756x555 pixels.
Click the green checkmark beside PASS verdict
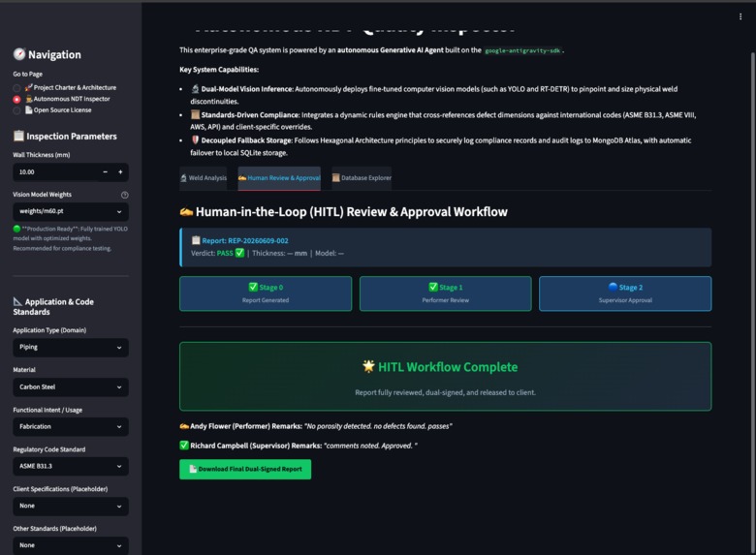(239, 253)
